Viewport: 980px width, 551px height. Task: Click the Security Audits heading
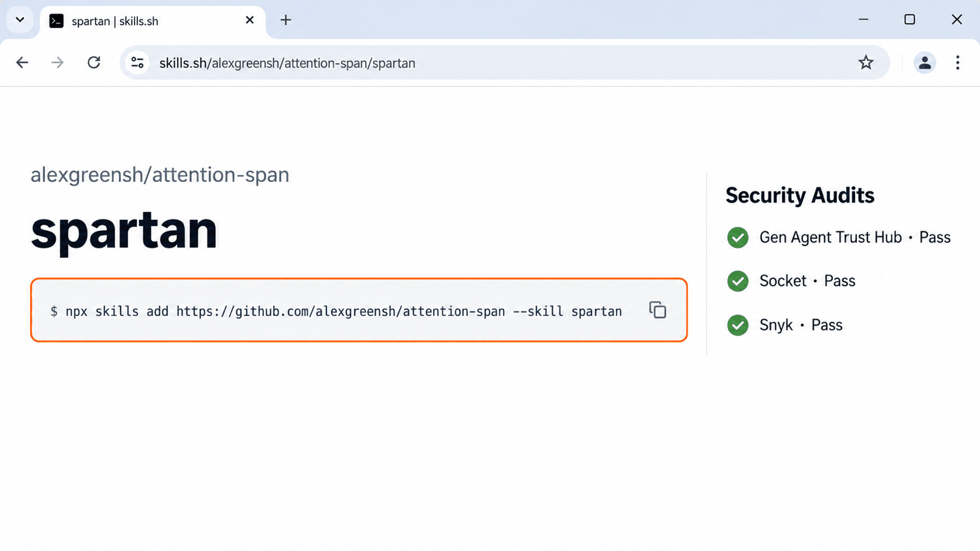[800, 195]
